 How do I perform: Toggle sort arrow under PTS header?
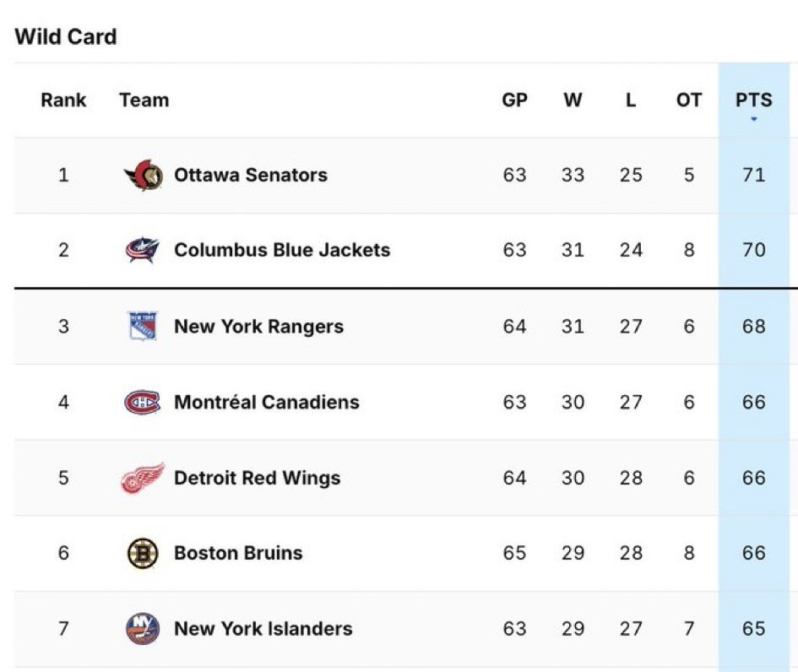[754, 119]
